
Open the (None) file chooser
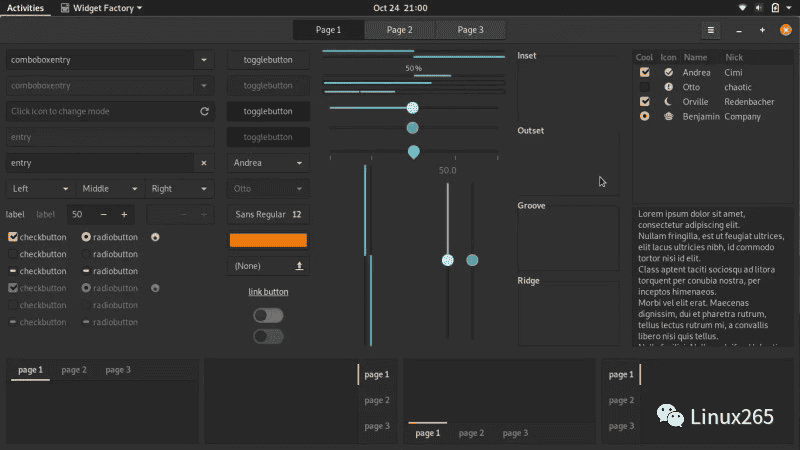click(x=268, y=266)
